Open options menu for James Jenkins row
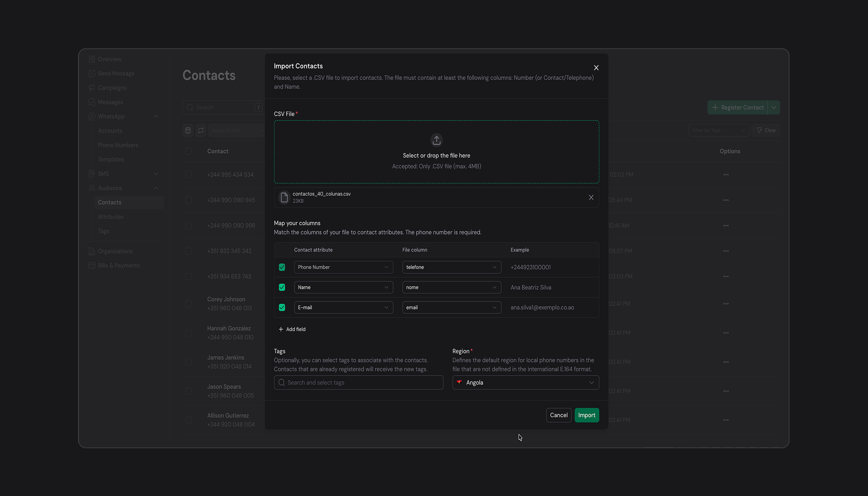 (726, 362)
